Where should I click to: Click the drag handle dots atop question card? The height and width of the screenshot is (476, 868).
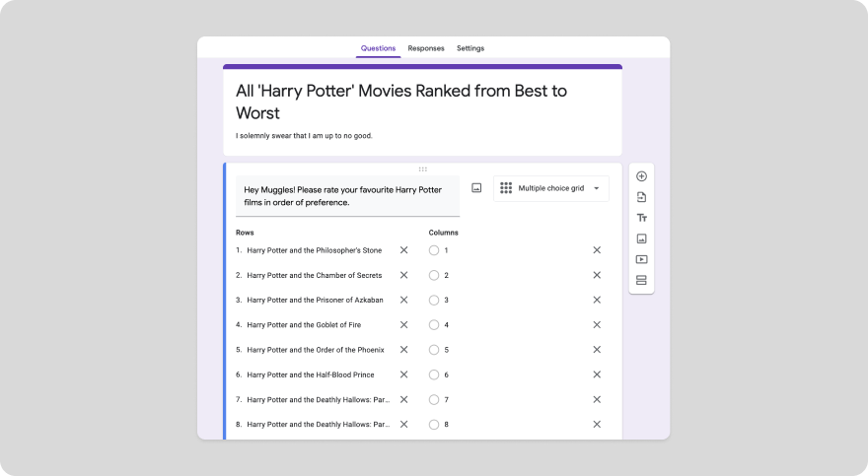(423, 170)
